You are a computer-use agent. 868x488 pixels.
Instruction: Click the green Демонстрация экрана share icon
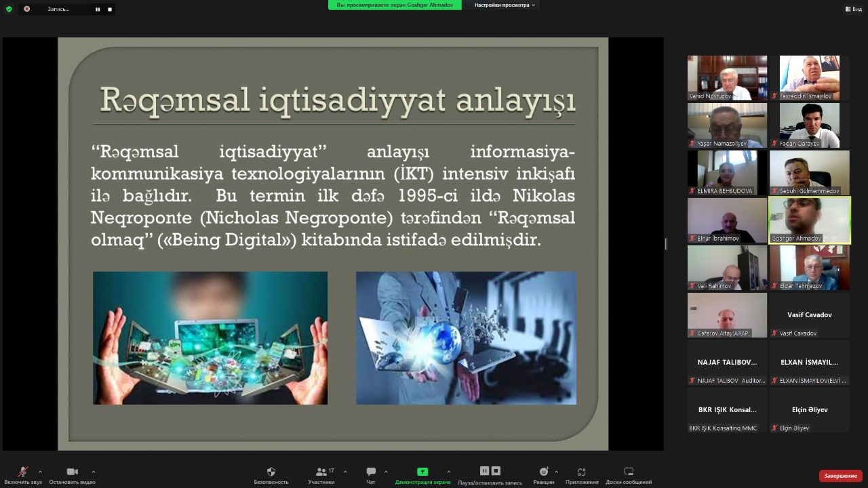422,472
